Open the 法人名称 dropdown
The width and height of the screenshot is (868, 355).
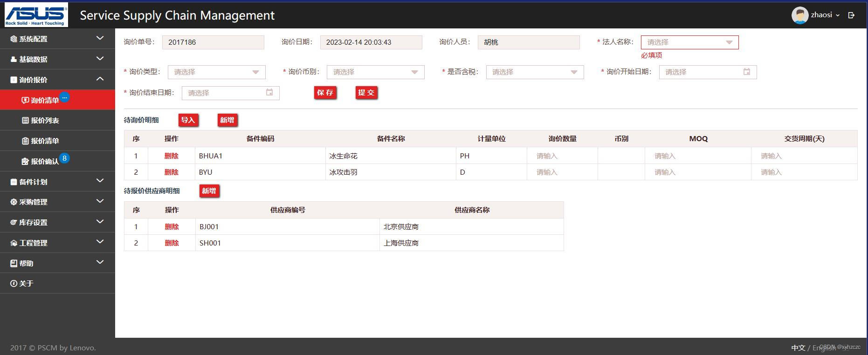tap(689, 42)
